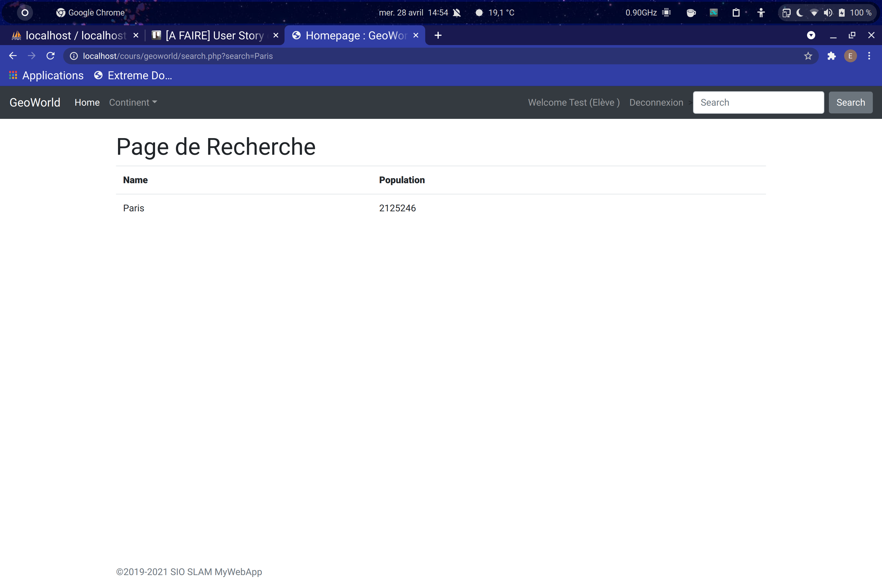
Task: Click the browser reload icon
Action: [x=51, y=56]
